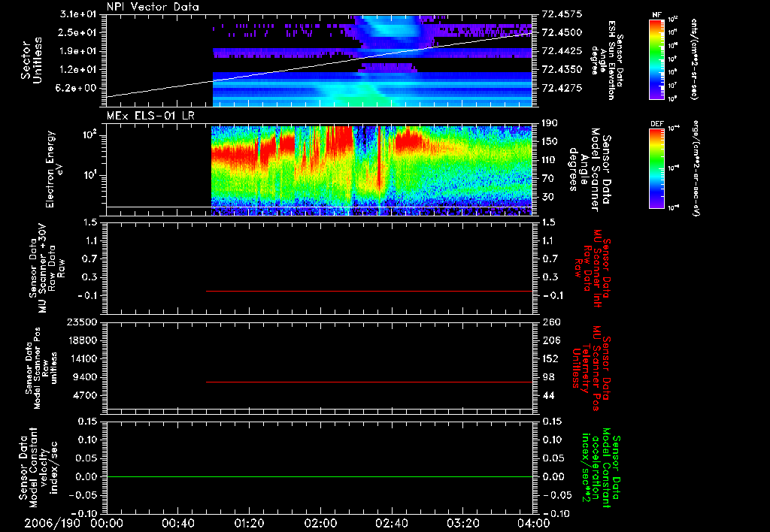Click the "ESH Sun Elevation Angle degree" label
Viewport: 770px width, 532px height.
608,60
